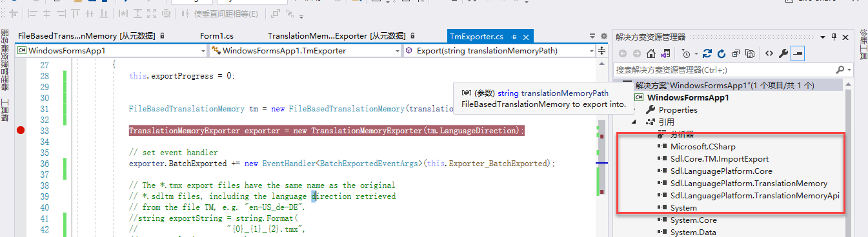Screen dimensions: 868x237
Task: Toggle the Preview Selected Items button
Action: tap(798, 53)
